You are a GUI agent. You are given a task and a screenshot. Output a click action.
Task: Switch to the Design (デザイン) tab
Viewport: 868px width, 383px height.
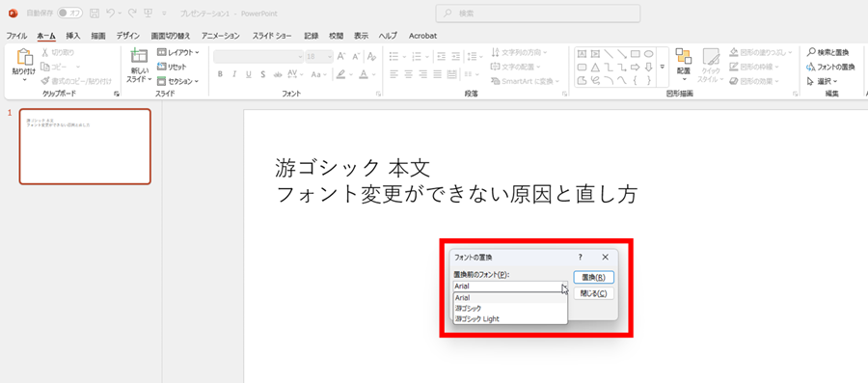pyautogui.click(x=128, y=36)
